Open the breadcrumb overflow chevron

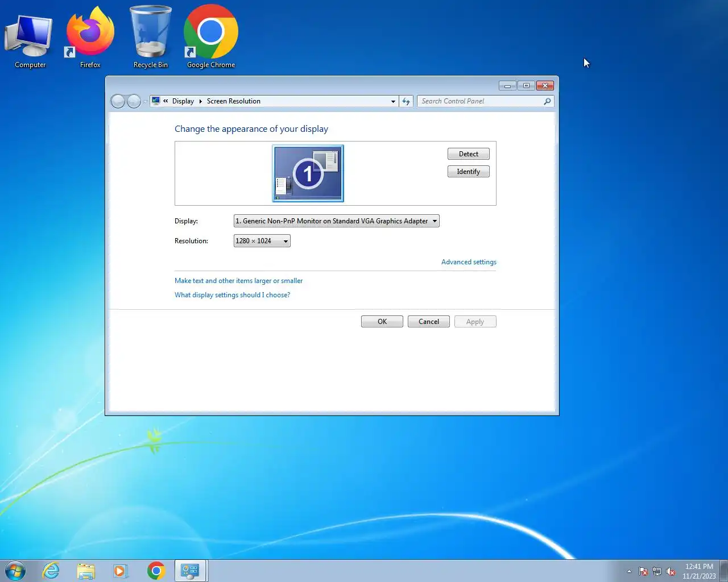point(166,101)
